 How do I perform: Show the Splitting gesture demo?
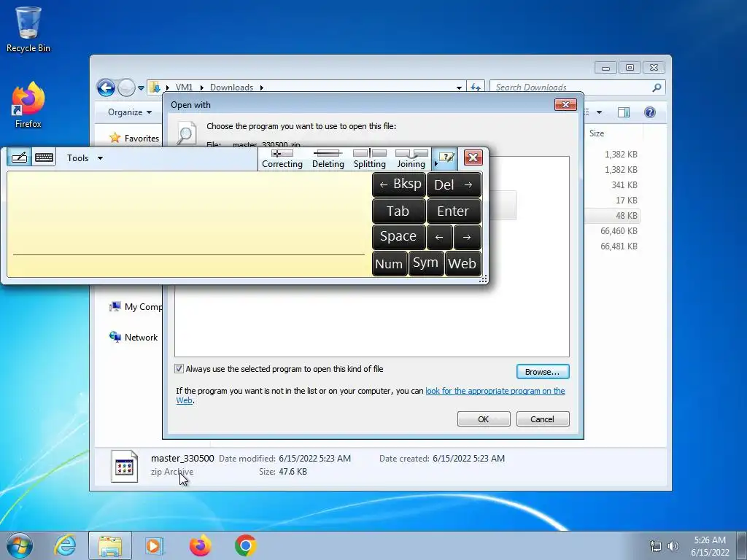pos(370,159)
